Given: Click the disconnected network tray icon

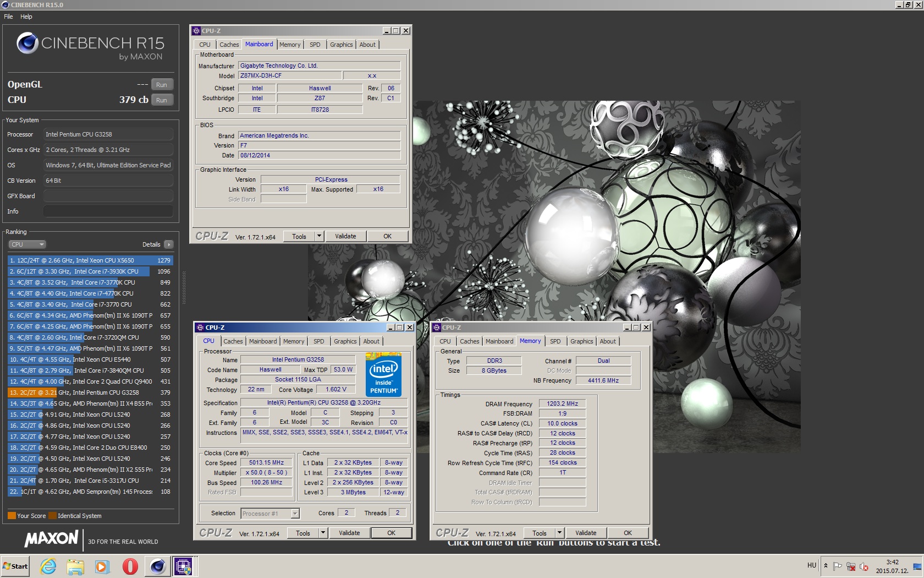Looking at the screenshot, I should [851, 566].
